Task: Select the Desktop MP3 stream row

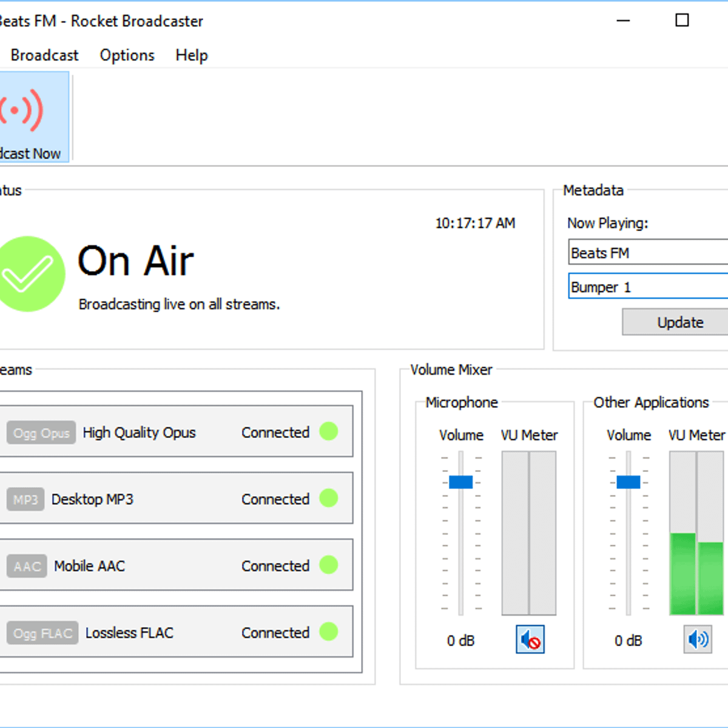Action: 176,498
